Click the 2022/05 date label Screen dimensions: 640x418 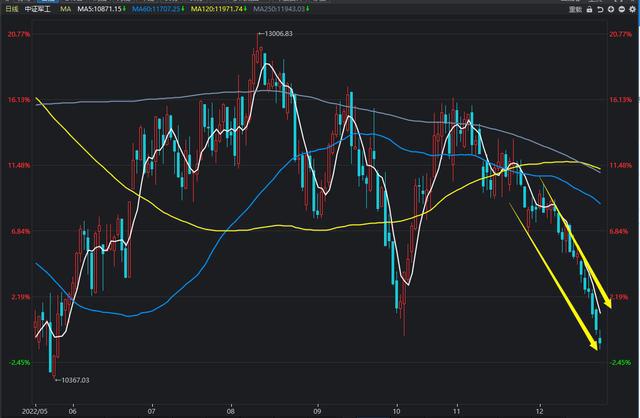click(35, 411)
